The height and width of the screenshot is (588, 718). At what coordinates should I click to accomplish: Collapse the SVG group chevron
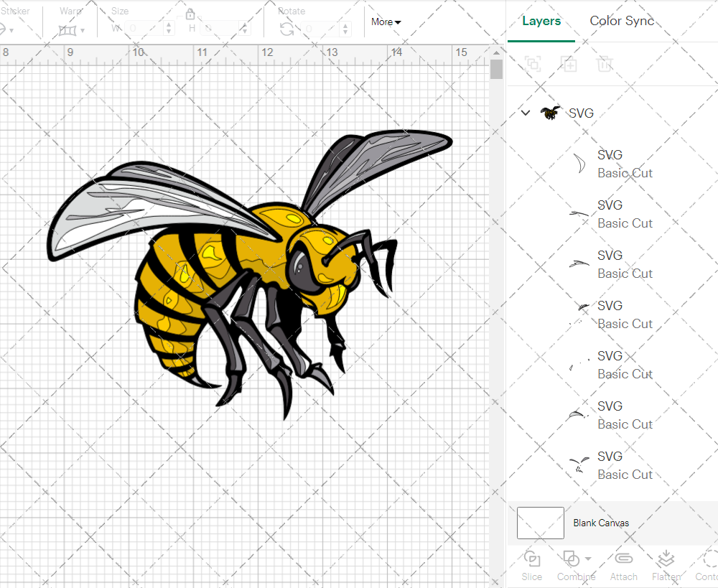point(526,113)
